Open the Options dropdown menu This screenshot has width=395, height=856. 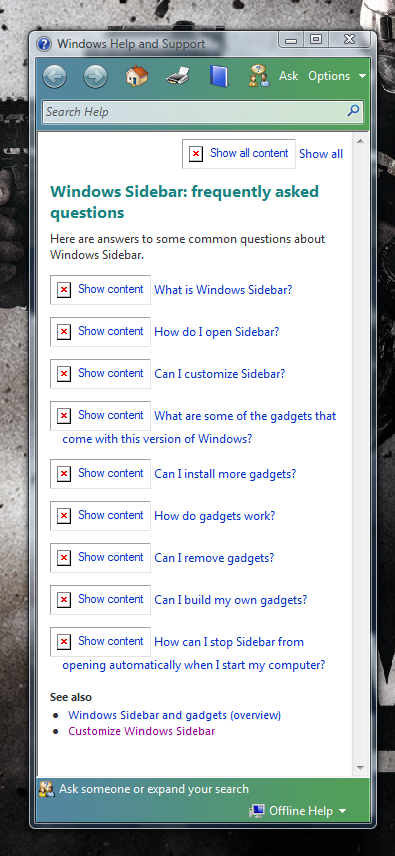[x=337, y=76]
